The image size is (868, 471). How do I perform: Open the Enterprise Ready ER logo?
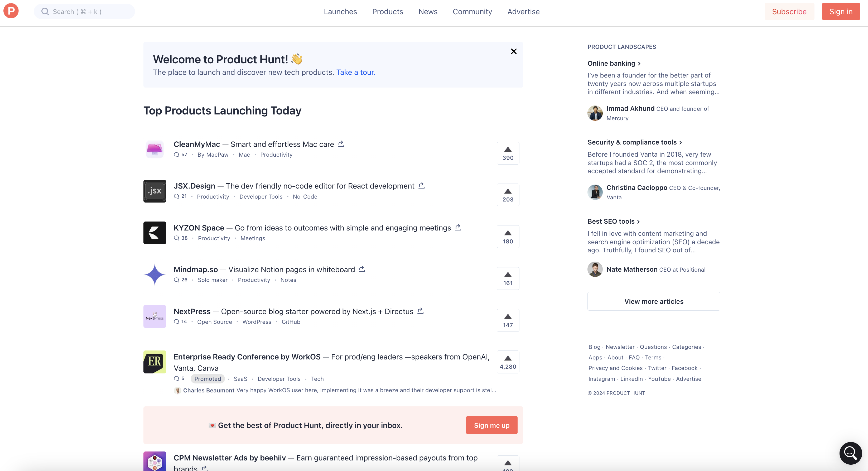(155, 362)
